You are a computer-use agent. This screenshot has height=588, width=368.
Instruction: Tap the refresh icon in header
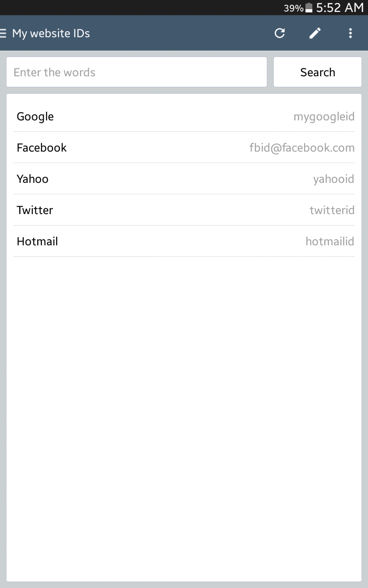pyautogui.click(x=280, y=33)
